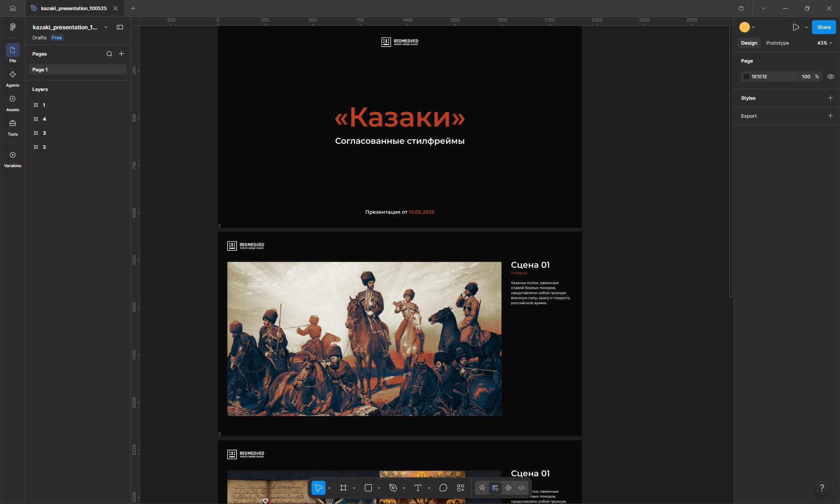Select layer frame 4
Screen dimensions: 840x504
pyautogui.click(x=78, y=119)
